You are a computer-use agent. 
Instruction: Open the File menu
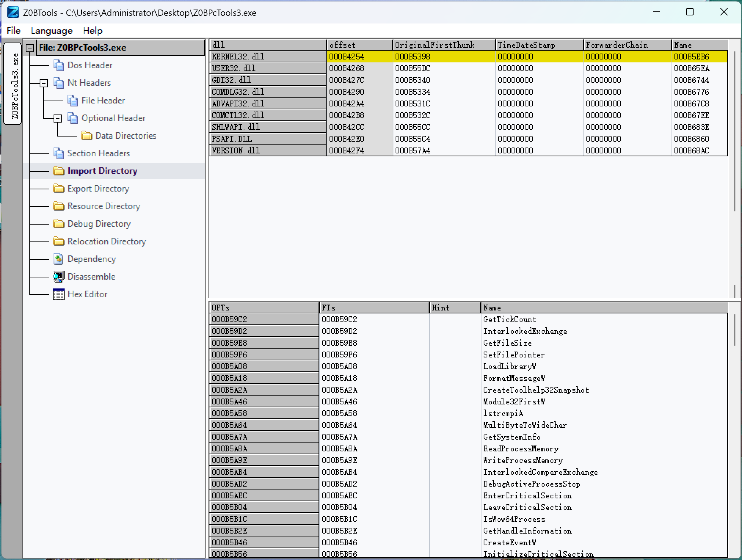(14, 31)
